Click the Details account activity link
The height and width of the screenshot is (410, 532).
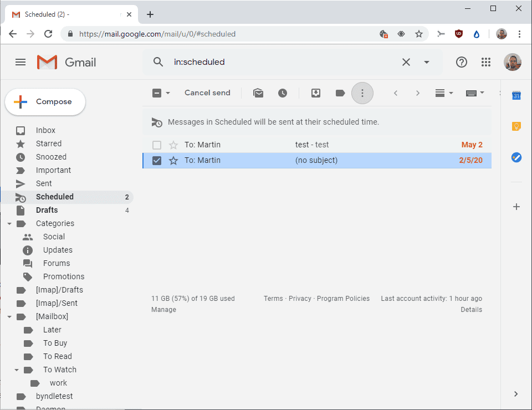(471, 310)
